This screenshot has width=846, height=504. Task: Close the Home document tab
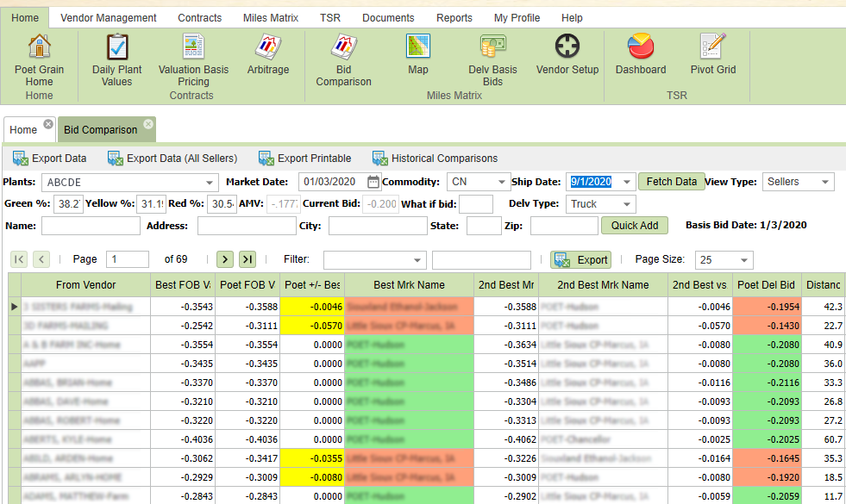tap(48, 124)
